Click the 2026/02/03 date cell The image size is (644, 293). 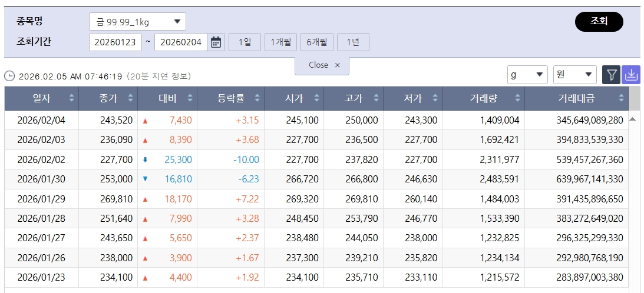(41, 140)
